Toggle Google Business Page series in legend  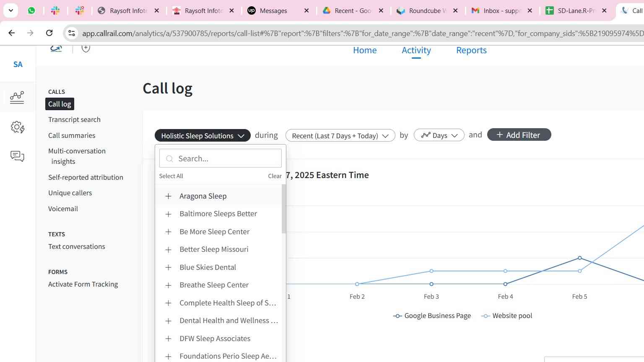432,316
